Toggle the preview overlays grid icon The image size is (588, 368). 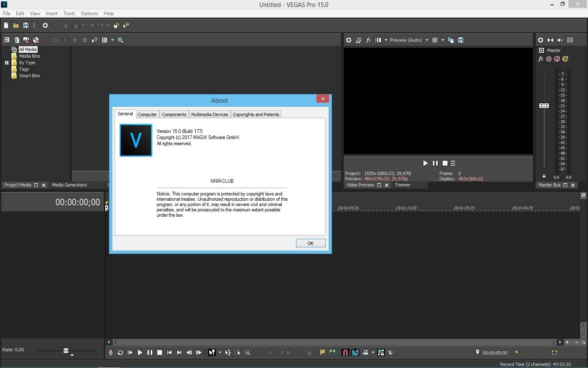pos(435,40)
